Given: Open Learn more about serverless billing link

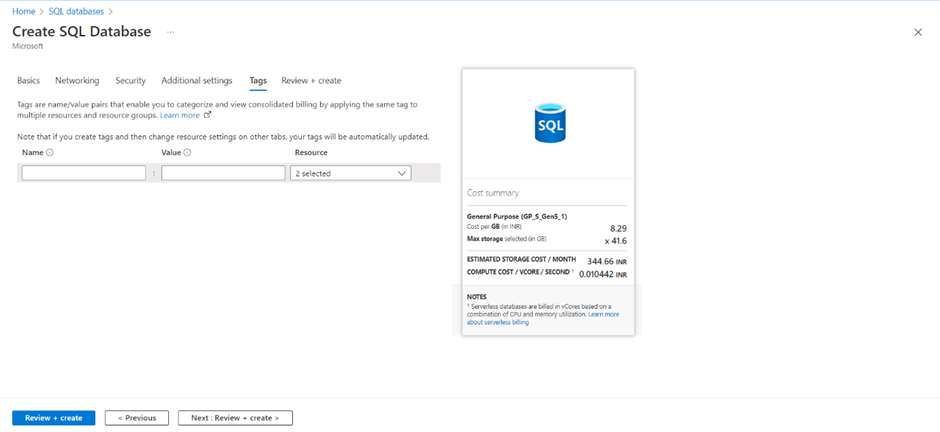Looking at the screenshot, I should [x=543, y=318].
